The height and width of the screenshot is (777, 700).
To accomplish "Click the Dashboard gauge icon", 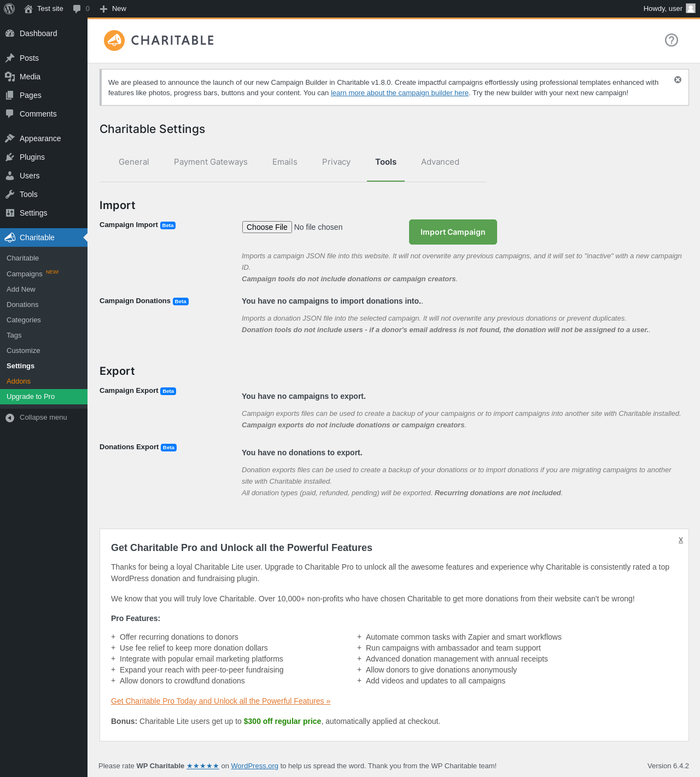I will [x=10, y=33].
